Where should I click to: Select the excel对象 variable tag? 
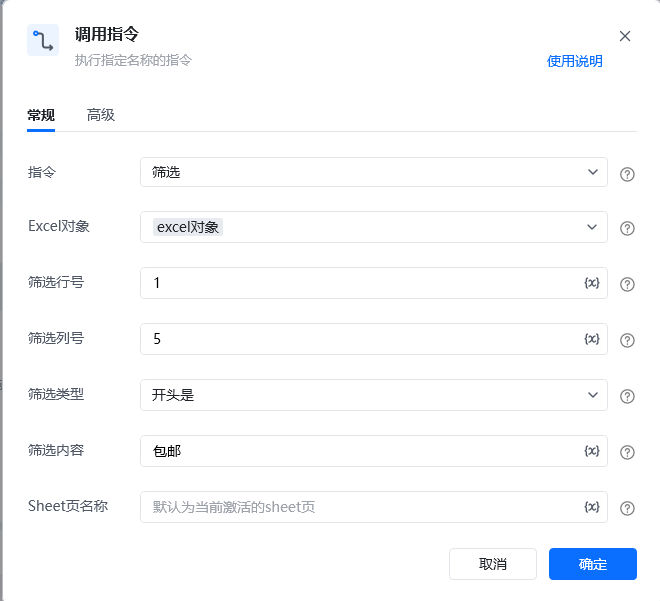click(x=188, y=227)
